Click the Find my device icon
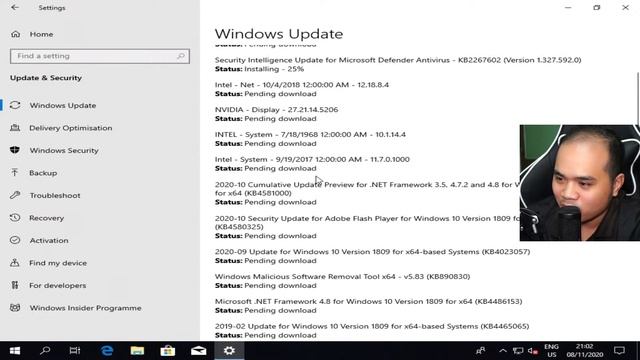Image resolution: width=640 pixels, height=360 pixels. tap(15, 262)
